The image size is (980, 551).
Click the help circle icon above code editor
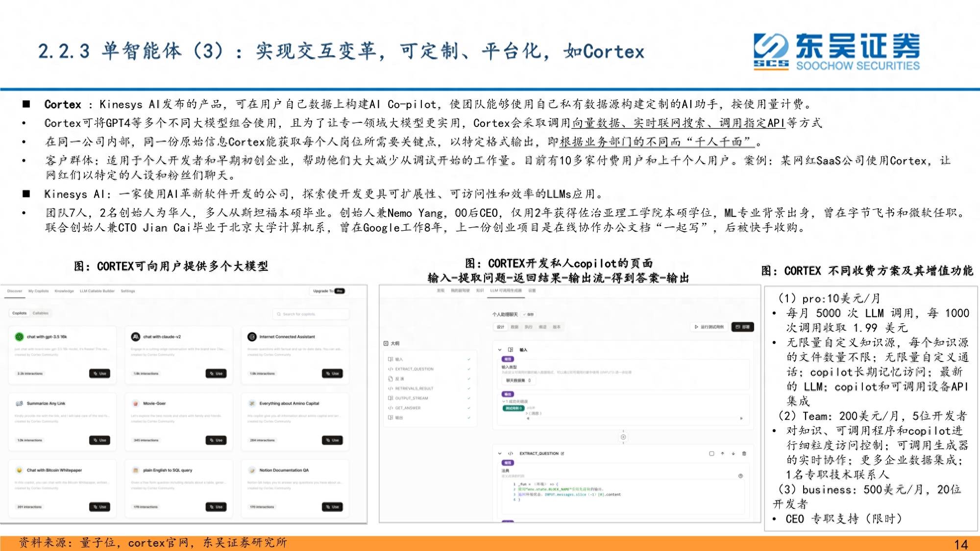coord(740,476)
